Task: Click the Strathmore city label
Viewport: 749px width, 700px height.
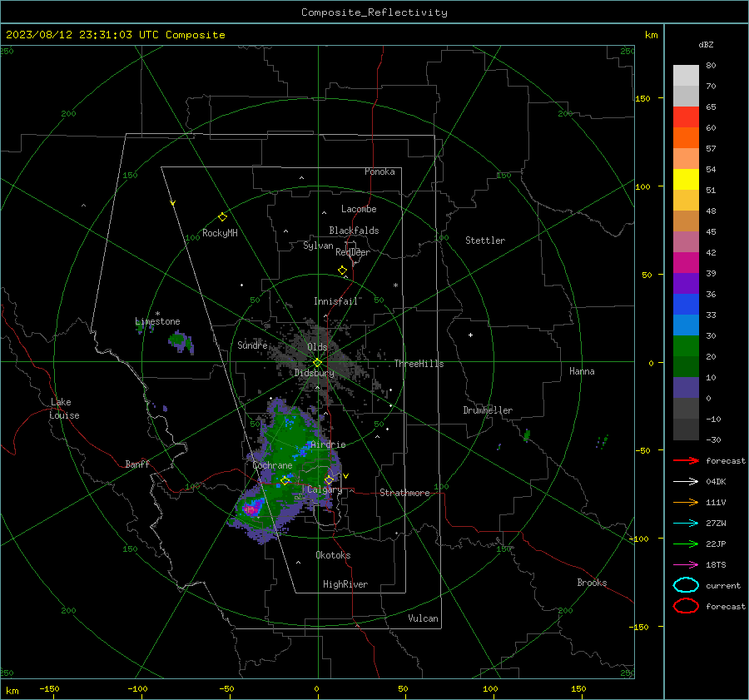Action: click(x=404, y=493)
